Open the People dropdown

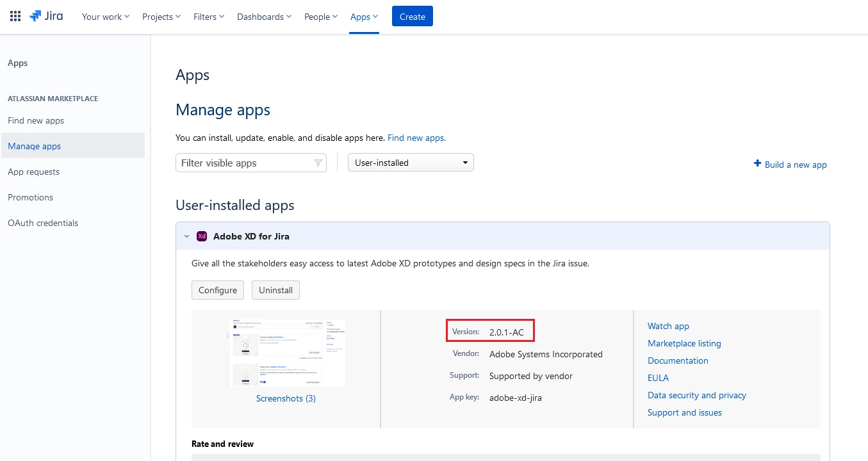click(x=321, y=17)
